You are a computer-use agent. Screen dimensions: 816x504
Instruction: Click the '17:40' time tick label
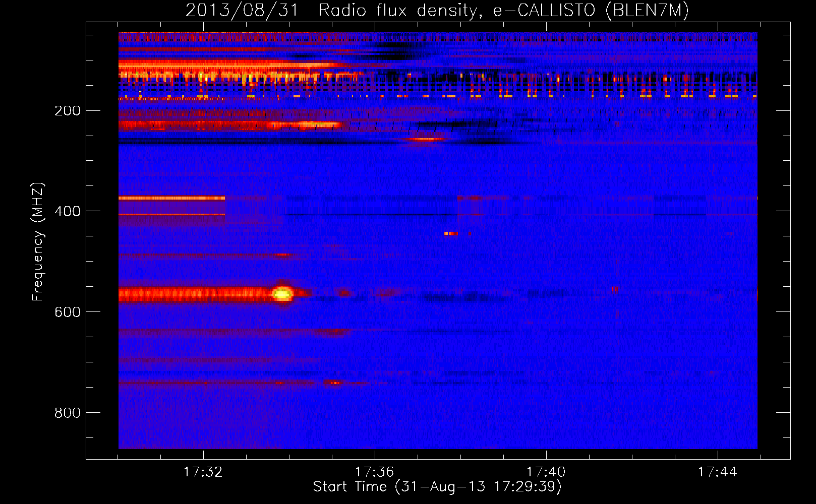pos(546,472)
